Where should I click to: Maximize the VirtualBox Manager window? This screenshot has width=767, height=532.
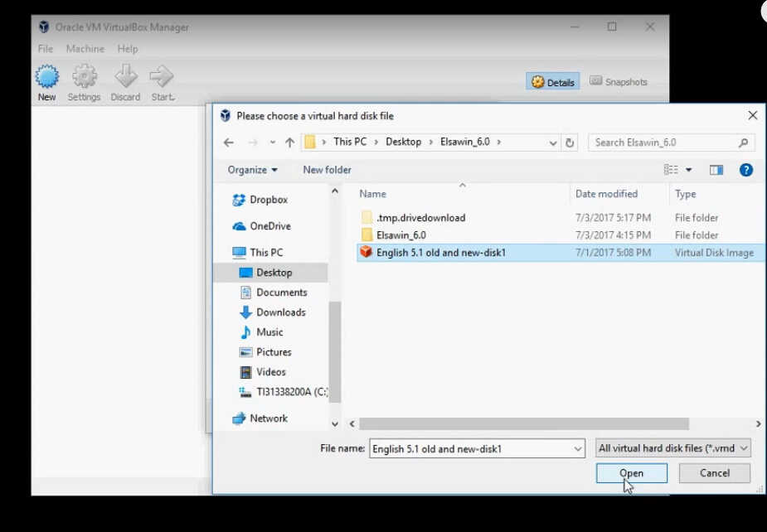click(612, 27)
